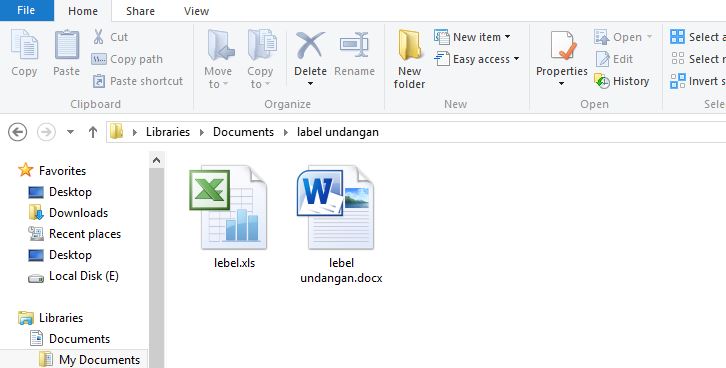Show file History

click(x=622, y=81)
